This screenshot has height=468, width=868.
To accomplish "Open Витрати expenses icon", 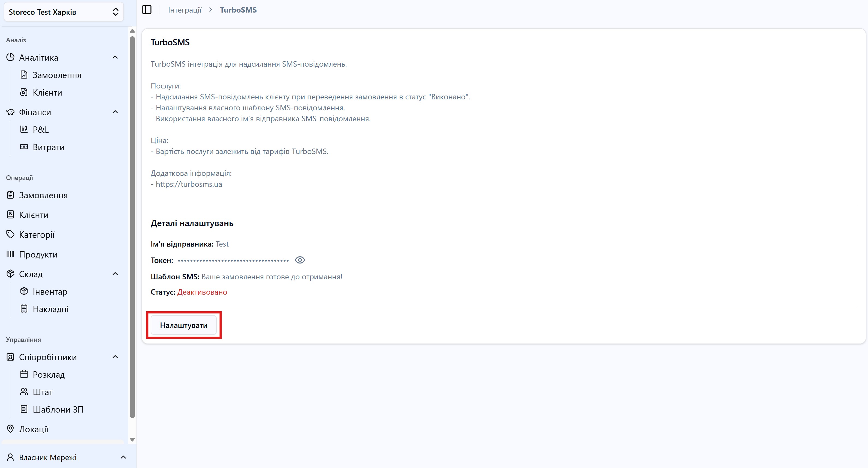I will coord(24,147).
